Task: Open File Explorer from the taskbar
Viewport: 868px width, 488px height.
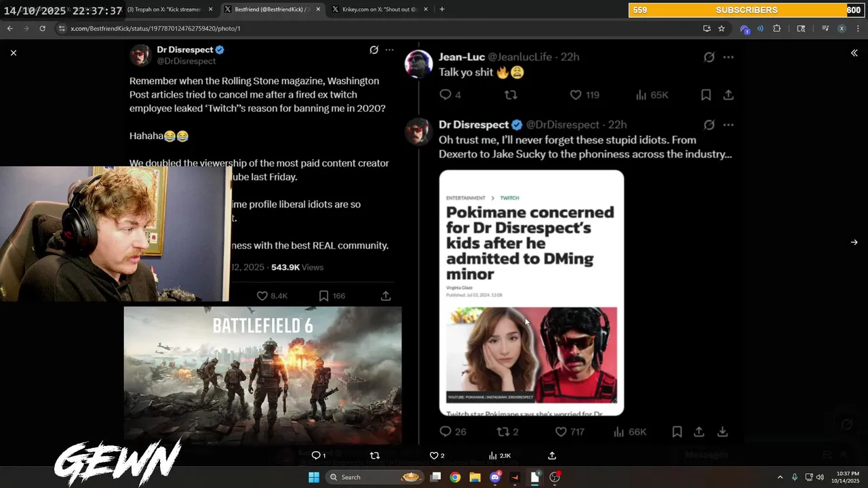Action: [475, 477]
